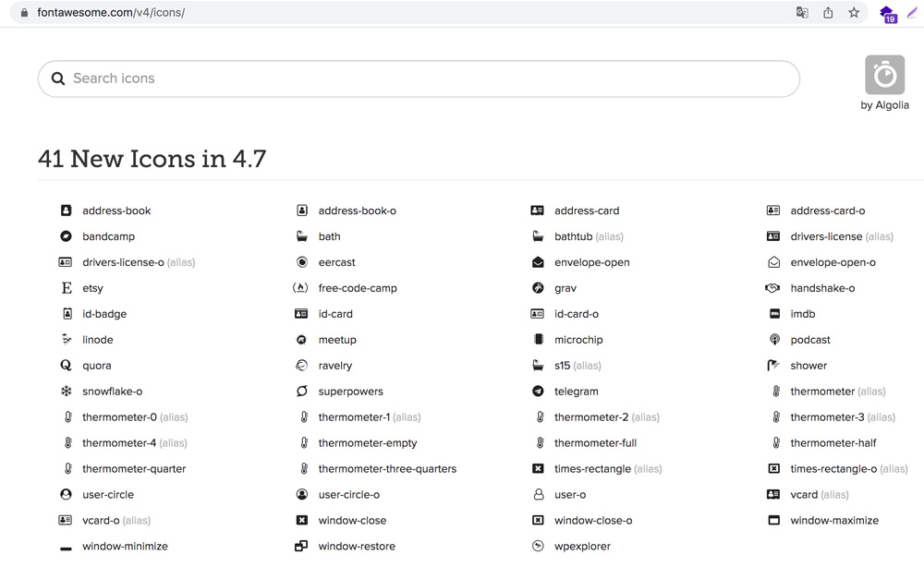Screen dimensions: 924x567
Task: Click the microchip icon
Action: 538,340
